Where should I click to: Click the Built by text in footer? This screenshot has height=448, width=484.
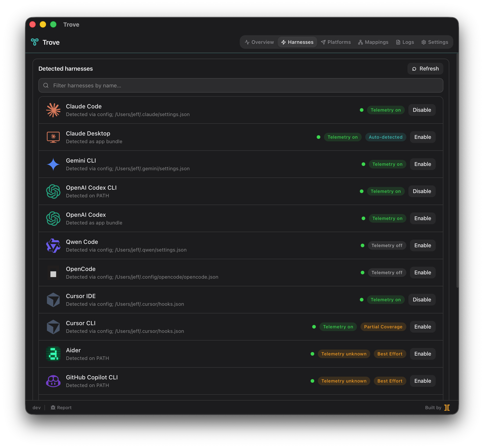[x=433, y=408]
